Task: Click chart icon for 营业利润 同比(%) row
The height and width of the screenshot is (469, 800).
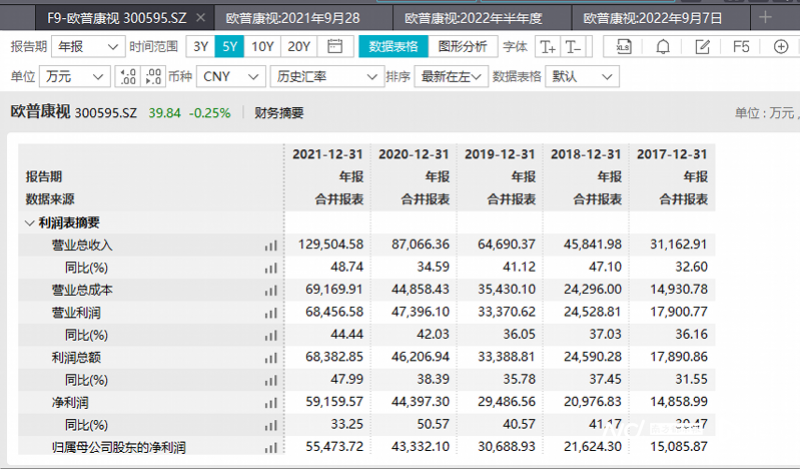Action: [x=271, y=335]
